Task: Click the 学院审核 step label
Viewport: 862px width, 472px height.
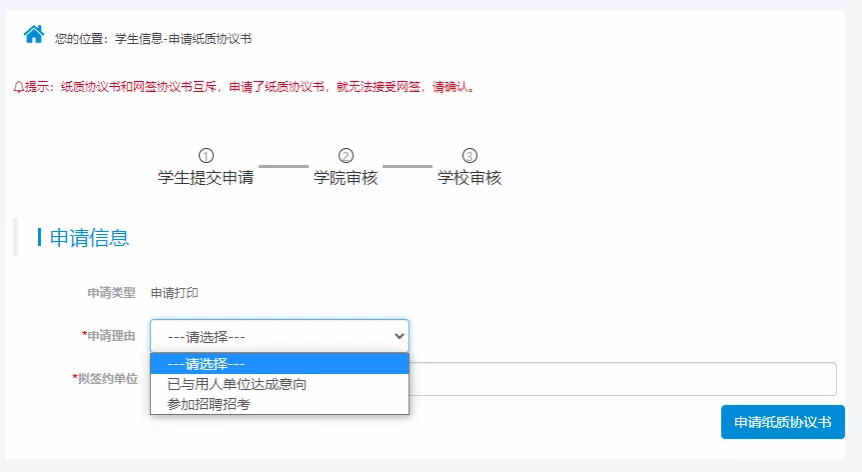Action: coord(346,178)
